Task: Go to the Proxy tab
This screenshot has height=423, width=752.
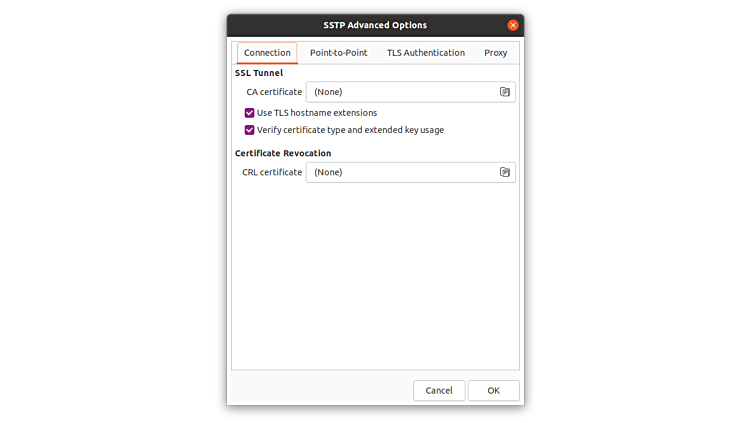Action: [496, 53]
